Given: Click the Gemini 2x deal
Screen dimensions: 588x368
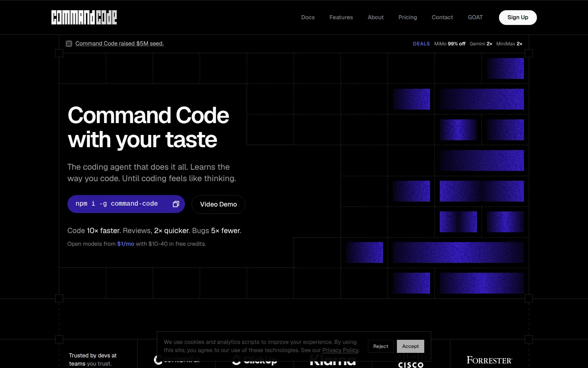Looking at the screenshot, I should [481, 44].
